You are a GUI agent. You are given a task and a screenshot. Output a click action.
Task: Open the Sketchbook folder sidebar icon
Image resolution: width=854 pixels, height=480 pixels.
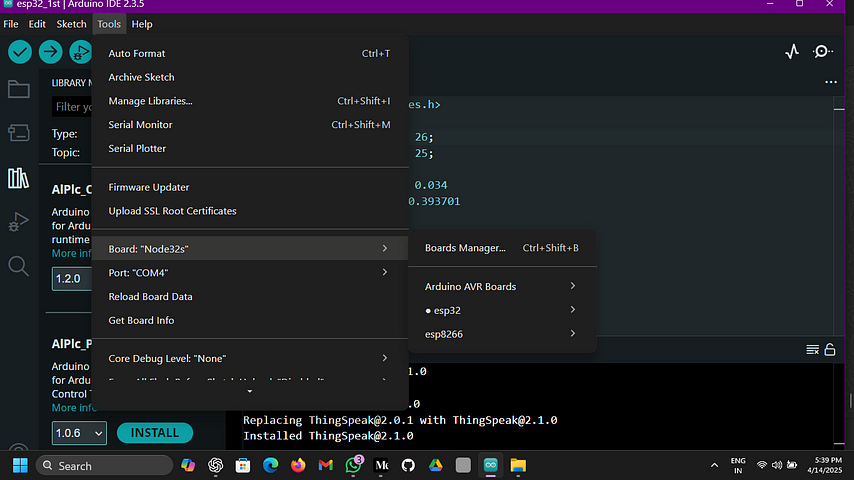click(x=19, y=89)
